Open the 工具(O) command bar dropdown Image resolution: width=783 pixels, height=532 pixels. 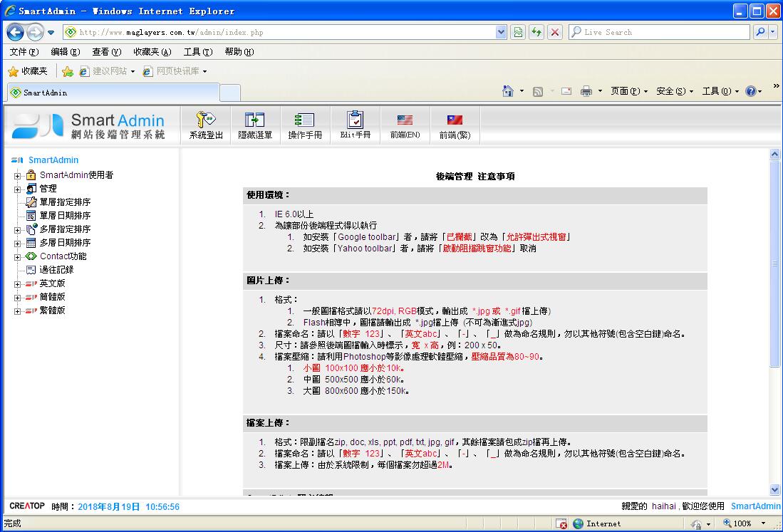[720, 91]
